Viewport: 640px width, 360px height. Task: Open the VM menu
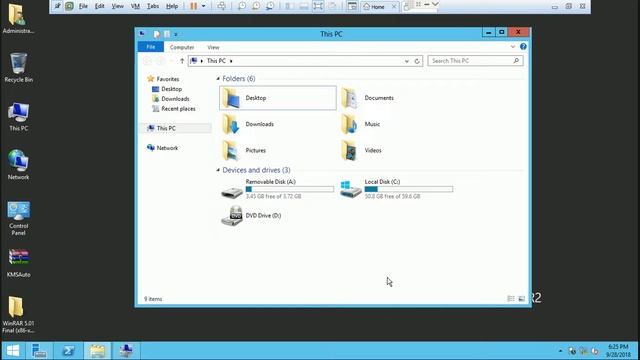pyautogui.click(x=135, y=6)
